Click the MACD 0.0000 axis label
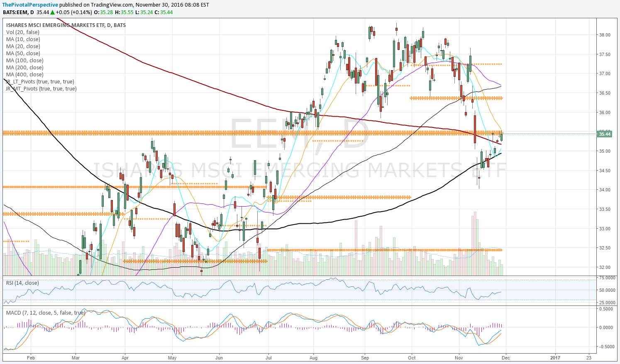Screen dimensions: 620x364 click(606, 327)
